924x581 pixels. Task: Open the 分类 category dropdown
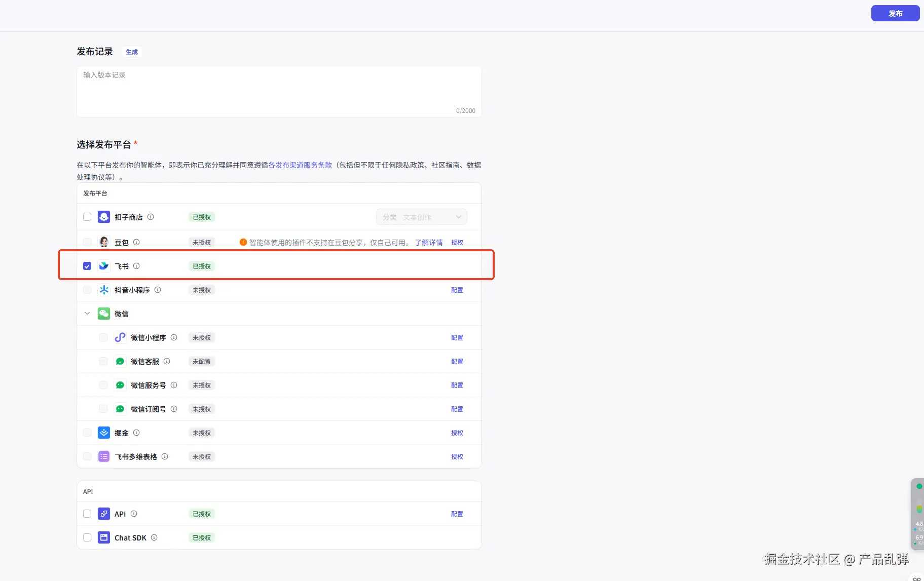coord(421,217)
